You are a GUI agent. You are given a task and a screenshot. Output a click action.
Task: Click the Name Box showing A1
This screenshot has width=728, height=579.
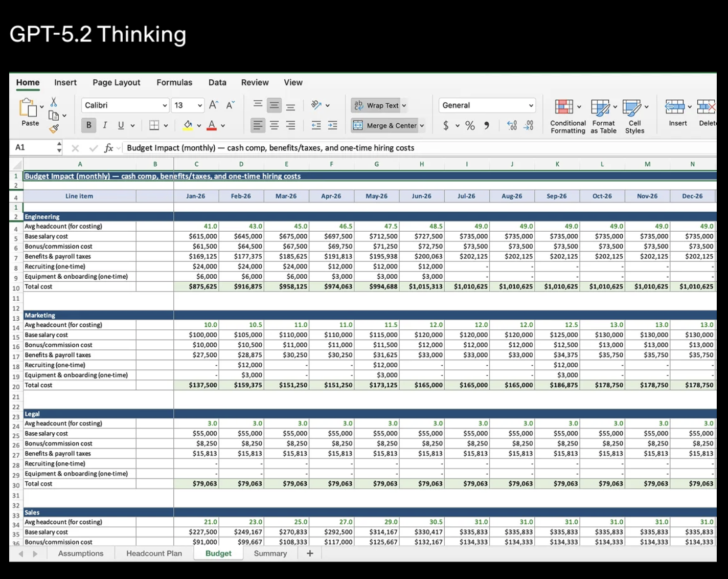coord(34,148)
